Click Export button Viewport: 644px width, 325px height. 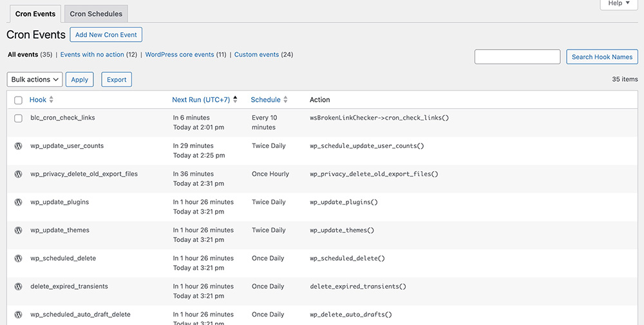(x=117, y=80)
